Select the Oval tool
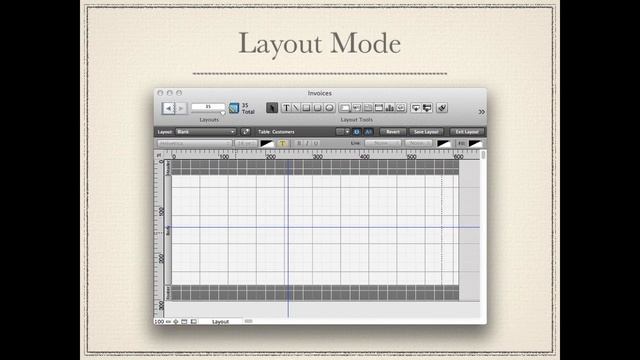 [x=329, y=108]
